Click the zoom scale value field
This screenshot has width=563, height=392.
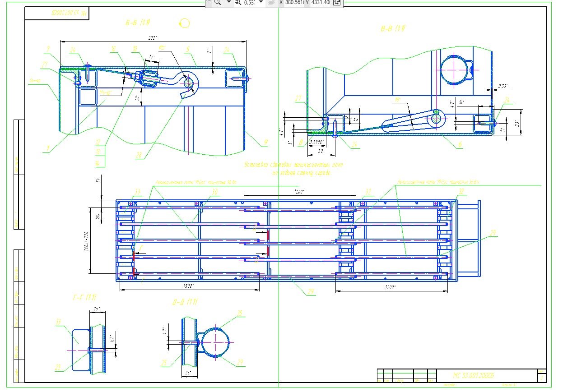click(249, 2)
